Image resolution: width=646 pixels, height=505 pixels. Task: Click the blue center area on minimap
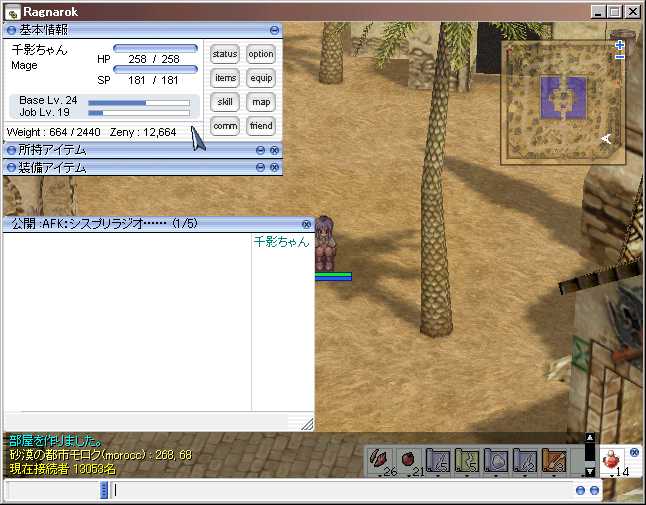[x=563, y=98]
